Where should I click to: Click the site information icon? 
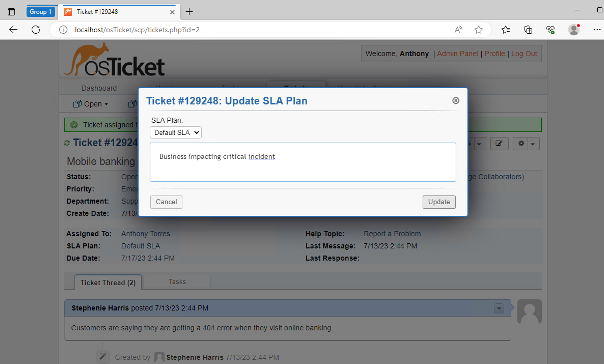[x=63, y=30]
